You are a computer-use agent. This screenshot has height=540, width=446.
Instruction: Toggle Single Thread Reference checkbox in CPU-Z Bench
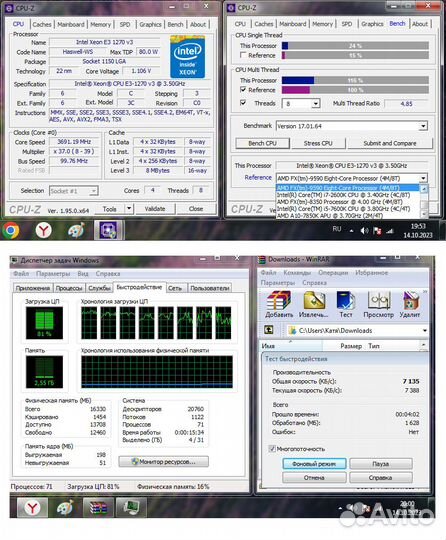[x=243, y=55]
